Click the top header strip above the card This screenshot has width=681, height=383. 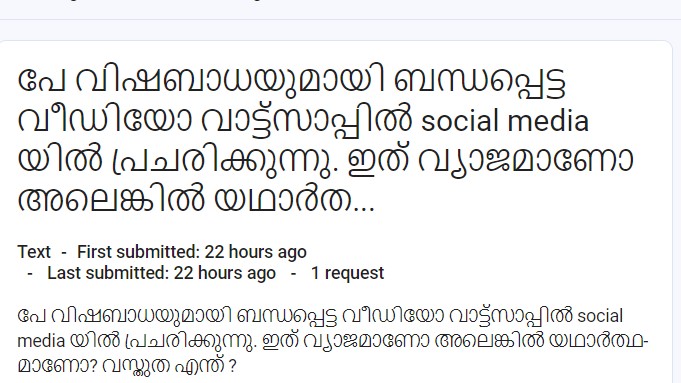(340, 9)
